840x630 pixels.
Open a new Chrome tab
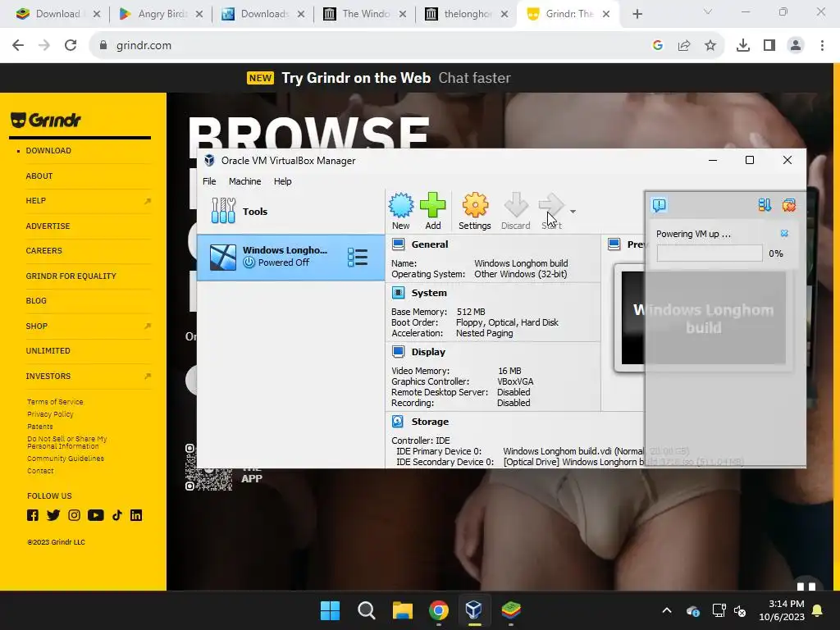coord(637,15)
